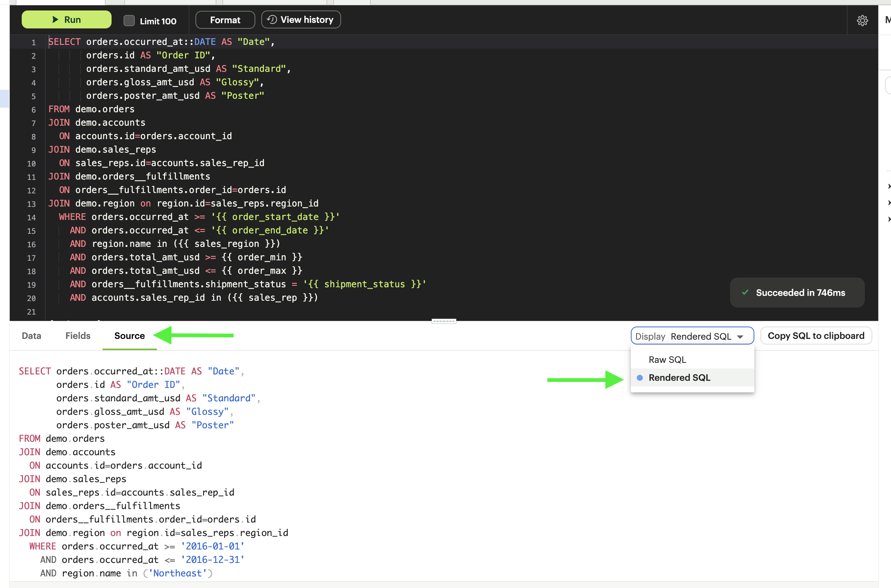Image resolution: width=891 pixels, height=588 pixels.
Task: Select the Rendered SQL menu option
Action: pos(679,378)
